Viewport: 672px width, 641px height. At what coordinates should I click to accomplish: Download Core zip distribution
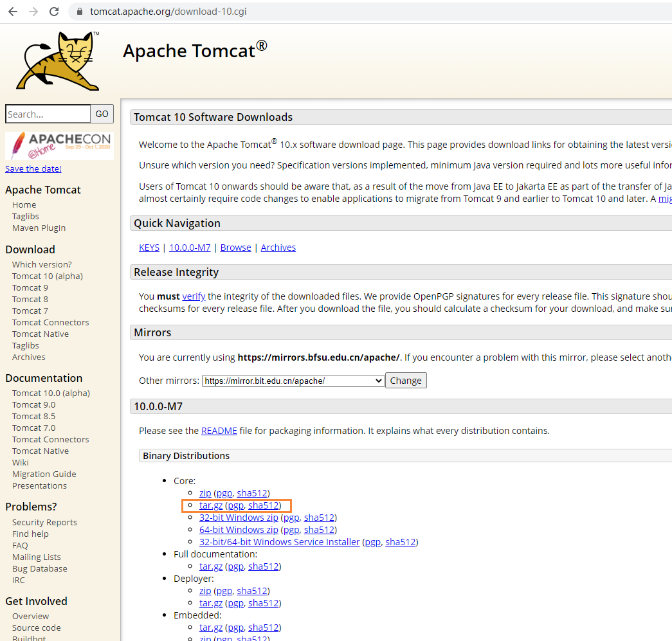[x=205, y=493]
